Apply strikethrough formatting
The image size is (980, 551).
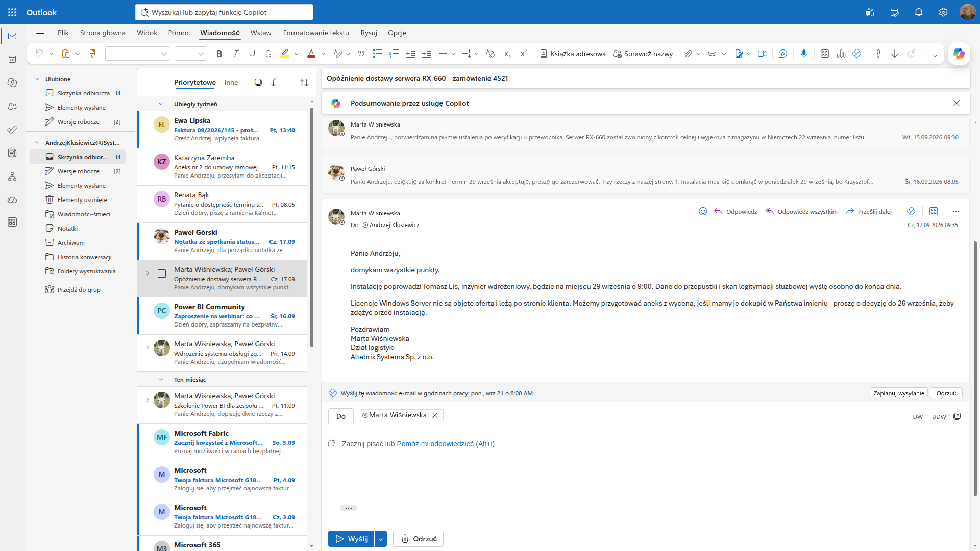pos(268,54)
